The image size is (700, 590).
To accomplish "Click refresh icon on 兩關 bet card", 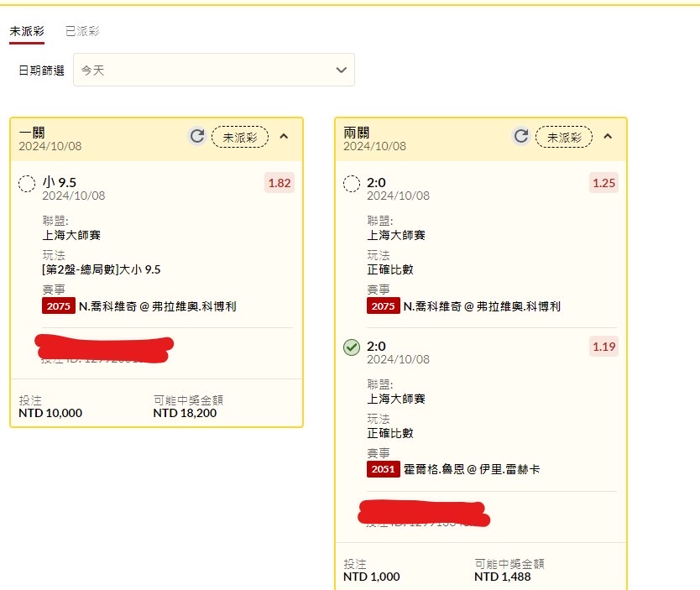I will (521, 136).
